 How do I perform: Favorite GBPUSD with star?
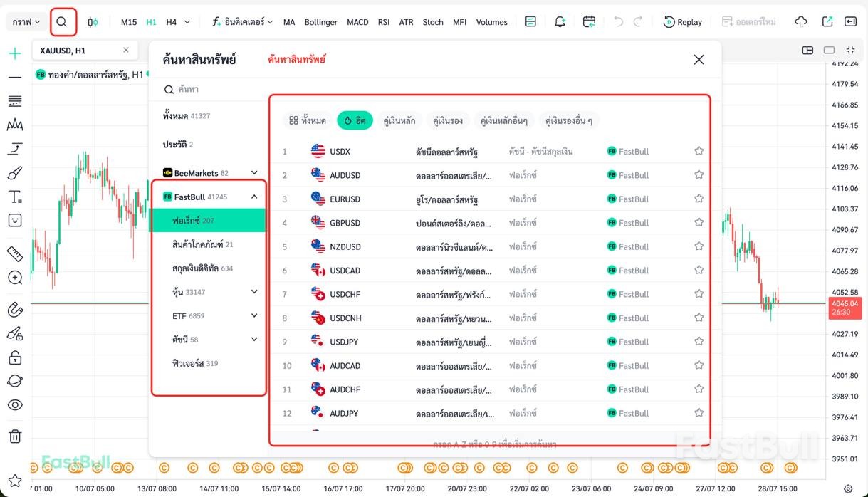point(699,222)
